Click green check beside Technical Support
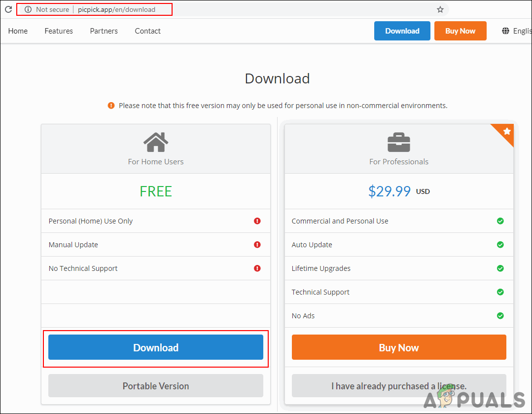Screen dimensions: 532x414 [x=500, y=292]
